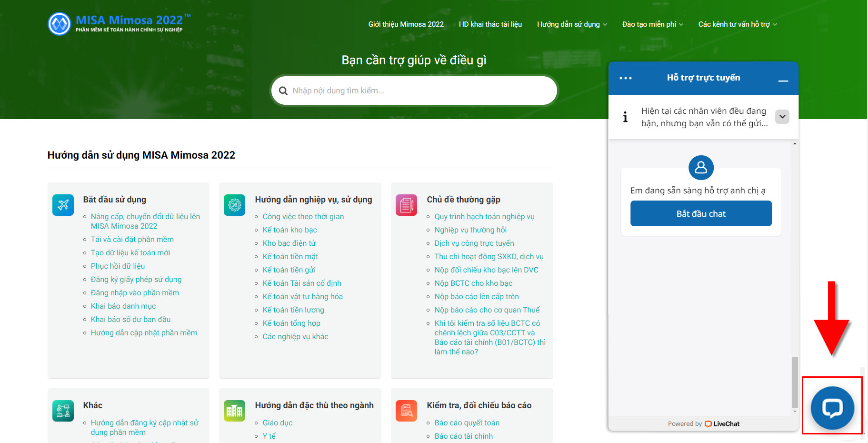
Task: Open Báo cáo tài chính link
Action: (464, 436)
